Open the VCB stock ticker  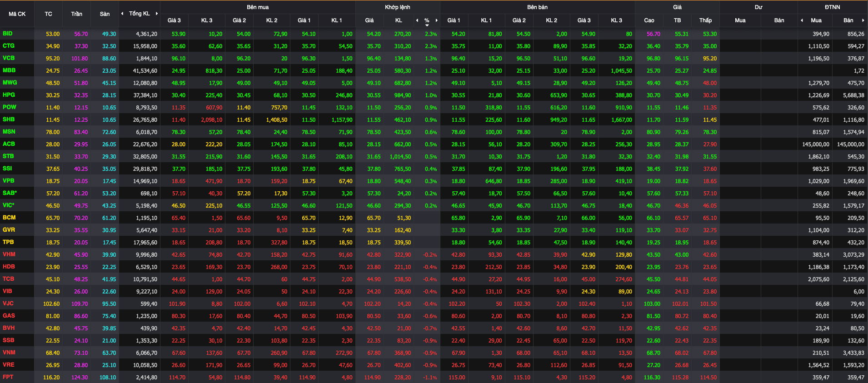(x=9, y=58)
